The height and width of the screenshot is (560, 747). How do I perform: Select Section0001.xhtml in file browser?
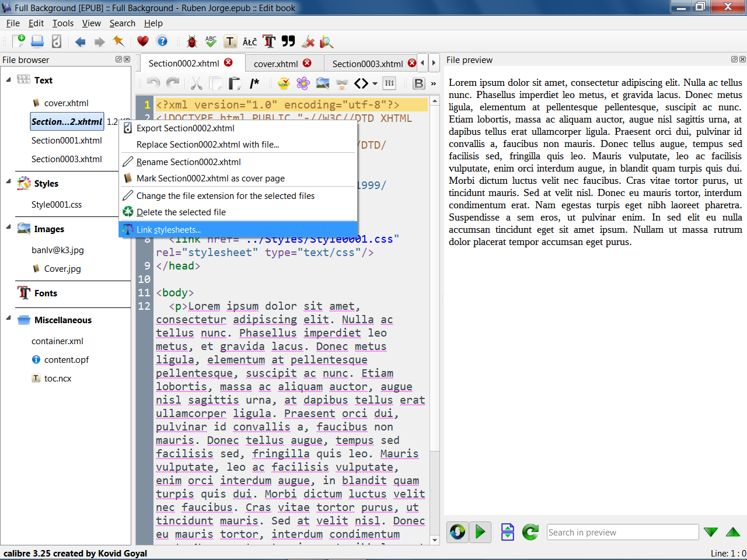67,141
